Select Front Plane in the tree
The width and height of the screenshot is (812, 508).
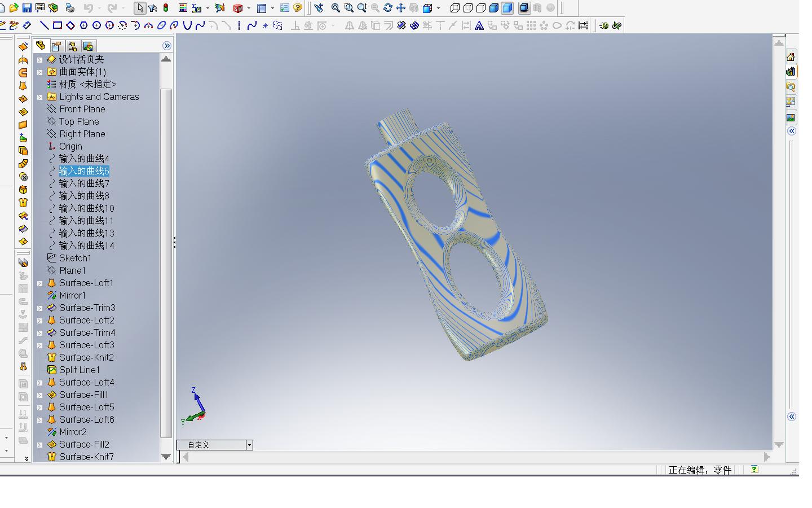pos(82,109)
